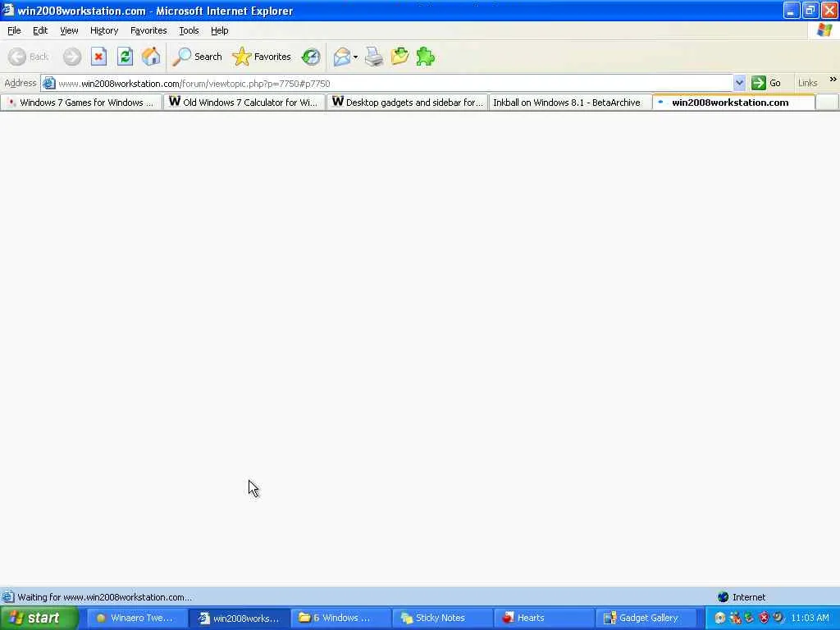Switch to Sticky Notes in taskbar

pyautogui.click(x=442, y=618)
